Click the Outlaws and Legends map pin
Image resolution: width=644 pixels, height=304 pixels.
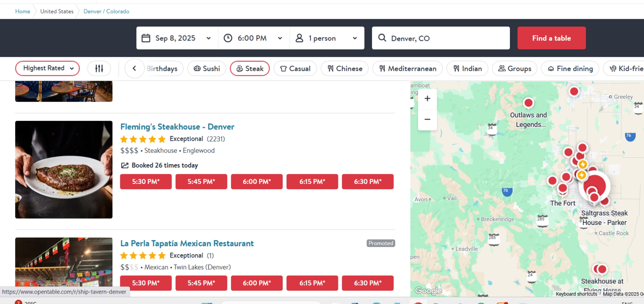point(528,103)
